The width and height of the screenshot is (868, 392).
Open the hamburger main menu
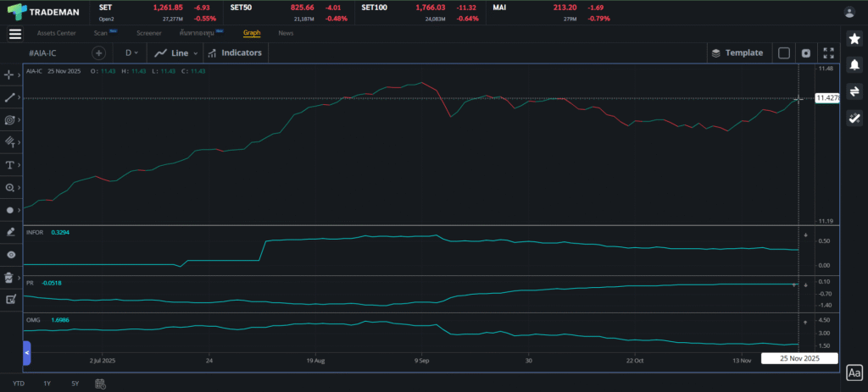point(15,34)
